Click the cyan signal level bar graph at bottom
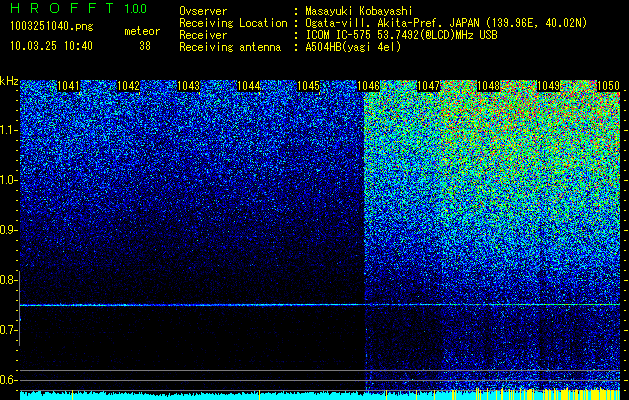The image size is (629, 400). (x=320, y=395)
